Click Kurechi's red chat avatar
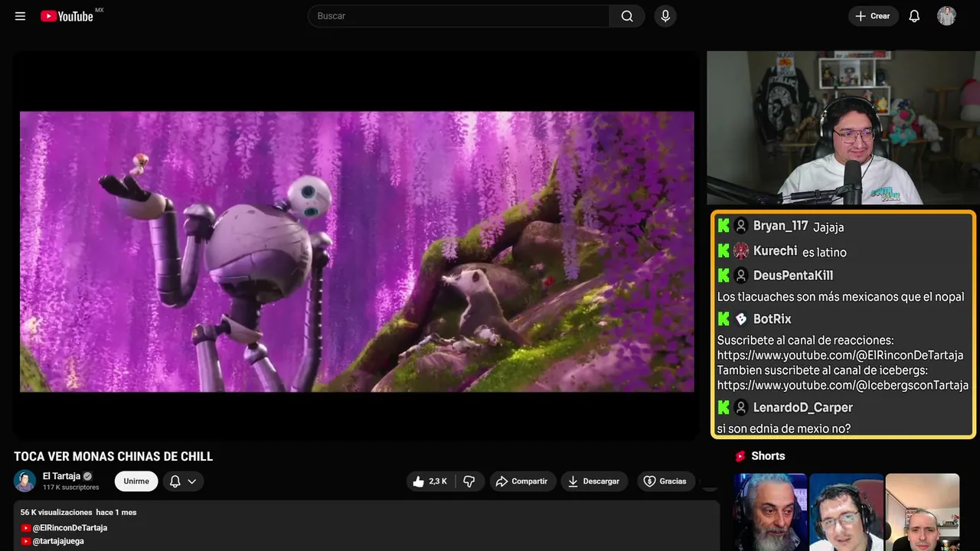Viewport: 980px width, 551px height. [741, 251]
